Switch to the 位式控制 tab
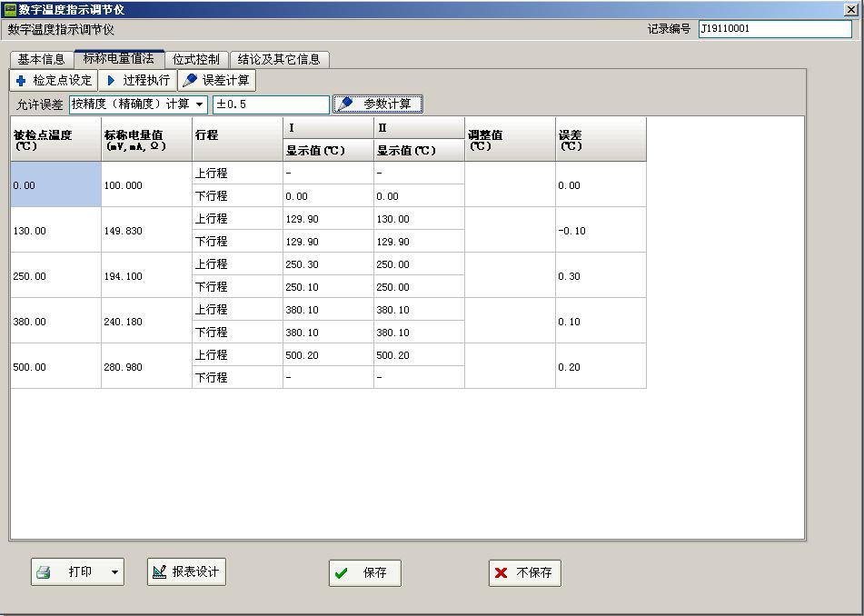The width and height of the screenshot is (864, 616). pyautogui.click(x=196, y=59)
